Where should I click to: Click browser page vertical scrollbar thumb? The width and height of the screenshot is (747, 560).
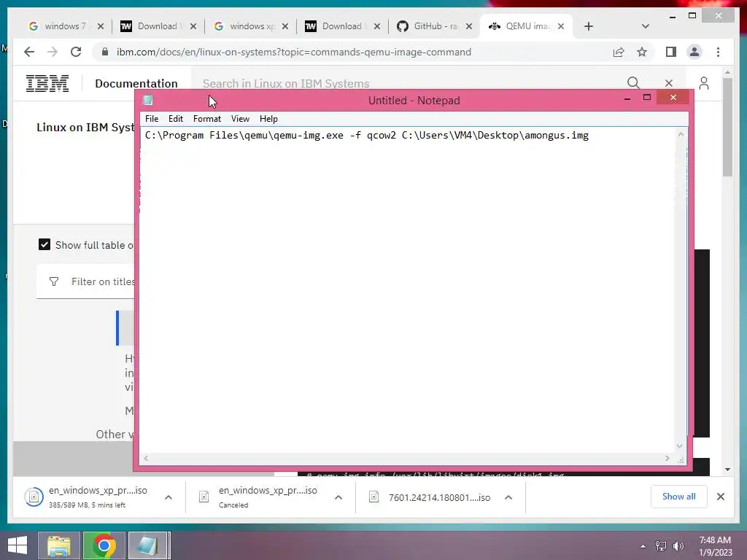click(727, 127)
